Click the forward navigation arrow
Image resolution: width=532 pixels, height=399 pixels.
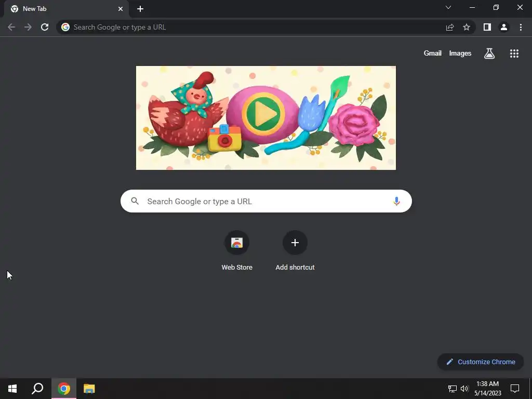(28, 27)
